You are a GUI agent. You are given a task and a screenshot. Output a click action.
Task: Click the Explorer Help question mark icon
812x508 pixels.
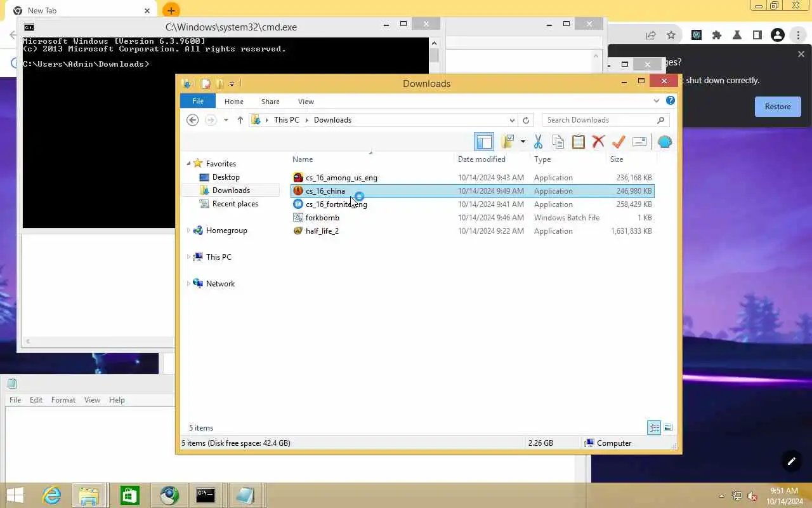[x=671, y=100]
